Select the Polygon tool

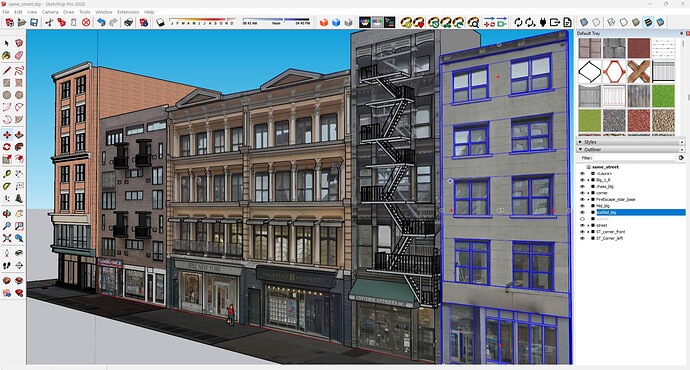[19, 95]
